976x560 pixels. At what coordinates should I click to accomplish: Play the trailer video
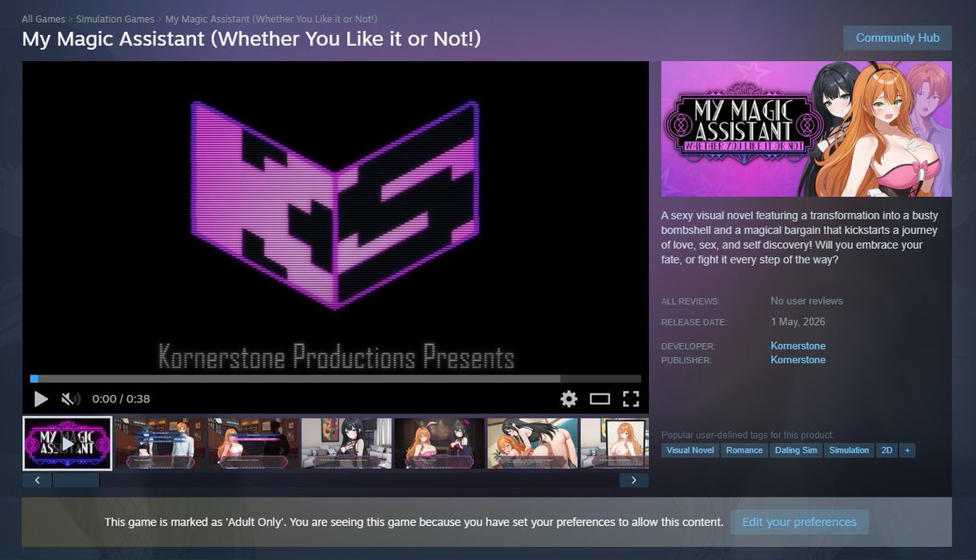[x=41, y=399]
